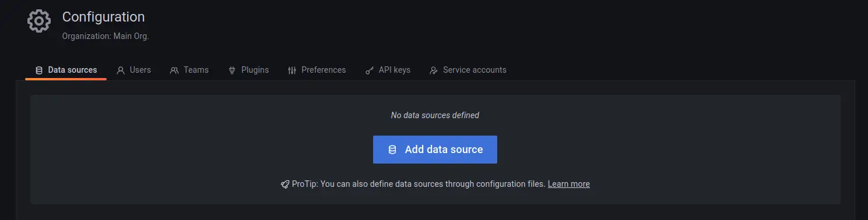Go to the Plugins tab
The width and height of the screenshot is (868, 220).
248,70
